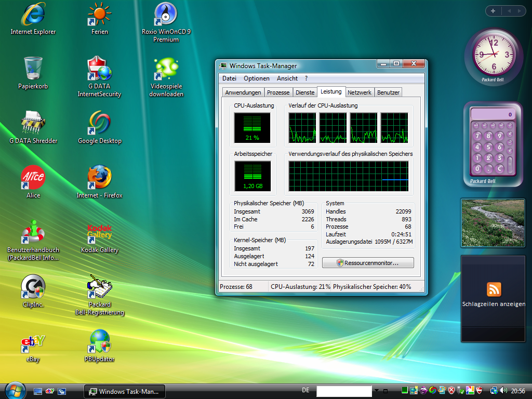This screenshot has width=532, height=399.
Task: Open the Ansicht menu
Action: (287, 78)
